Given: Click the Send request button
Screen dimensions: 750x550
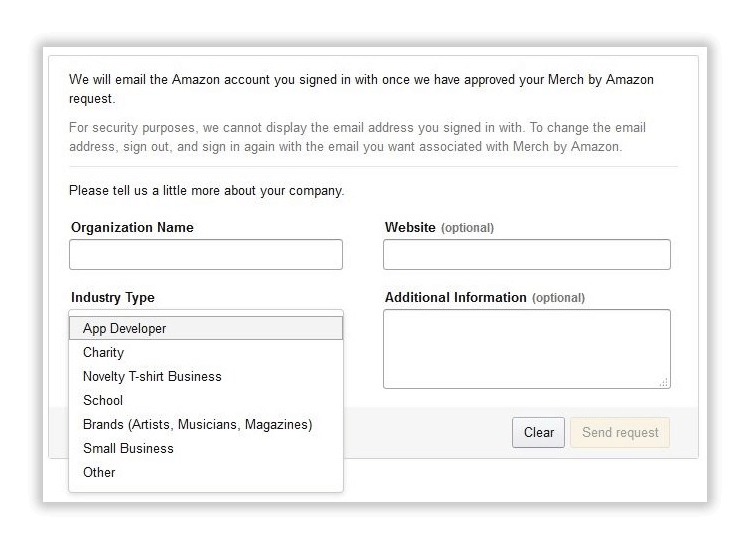Looking at the screenshot, I should [620, 432].
